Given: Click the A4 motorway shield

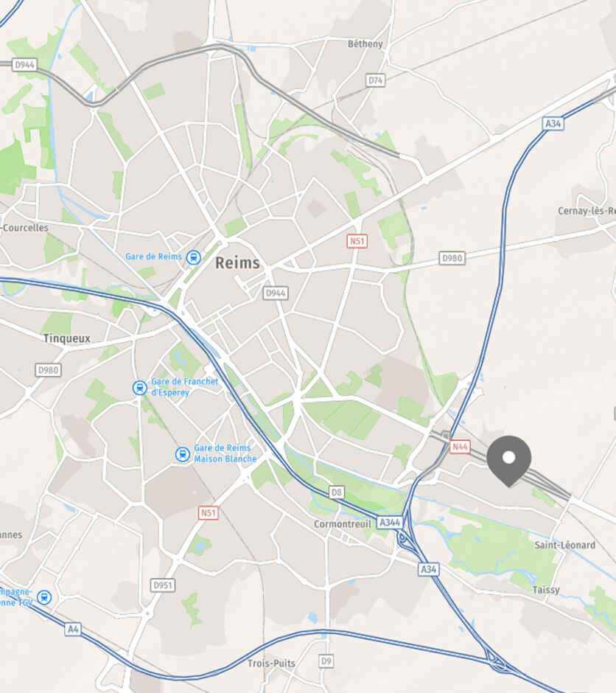Looking at the screenshot, I should click(x=73, y=629).
